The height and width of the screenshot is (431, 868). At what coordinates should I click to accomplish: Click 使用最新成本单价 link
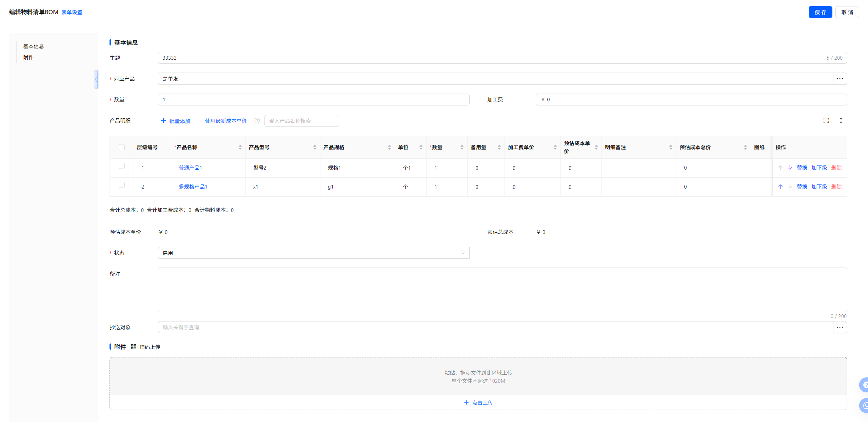(x=226, y=121)
